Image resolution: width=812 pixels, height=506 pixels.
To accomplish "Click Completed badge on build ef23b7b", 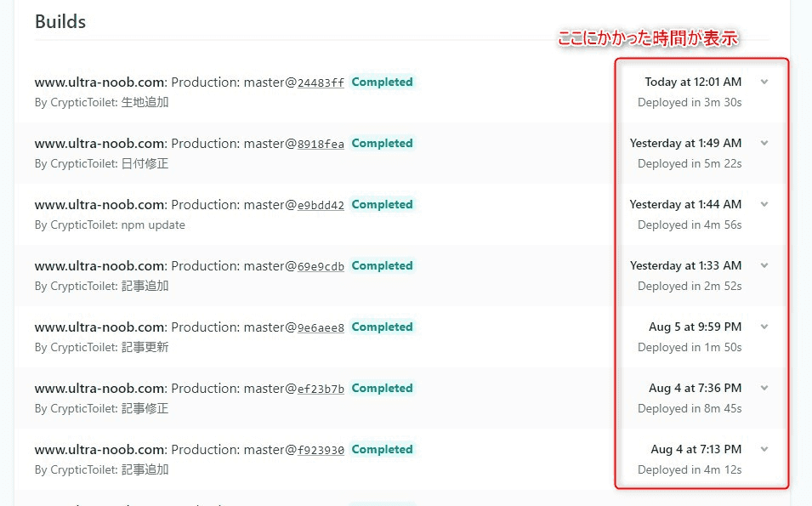I will tap(382, 388).
